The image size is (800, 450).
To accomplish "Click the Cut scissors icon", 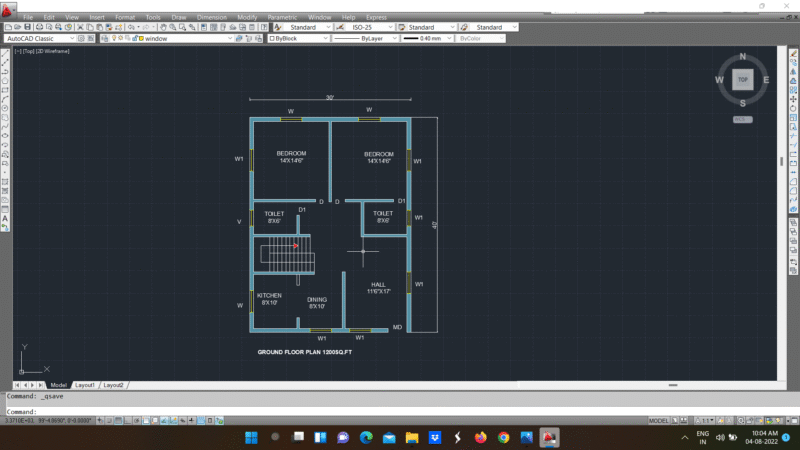I will coord(80,27).
